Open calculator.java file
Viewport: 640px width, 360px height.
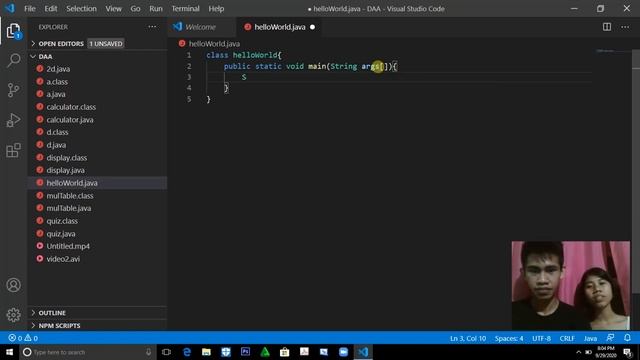tap(97, 120)
